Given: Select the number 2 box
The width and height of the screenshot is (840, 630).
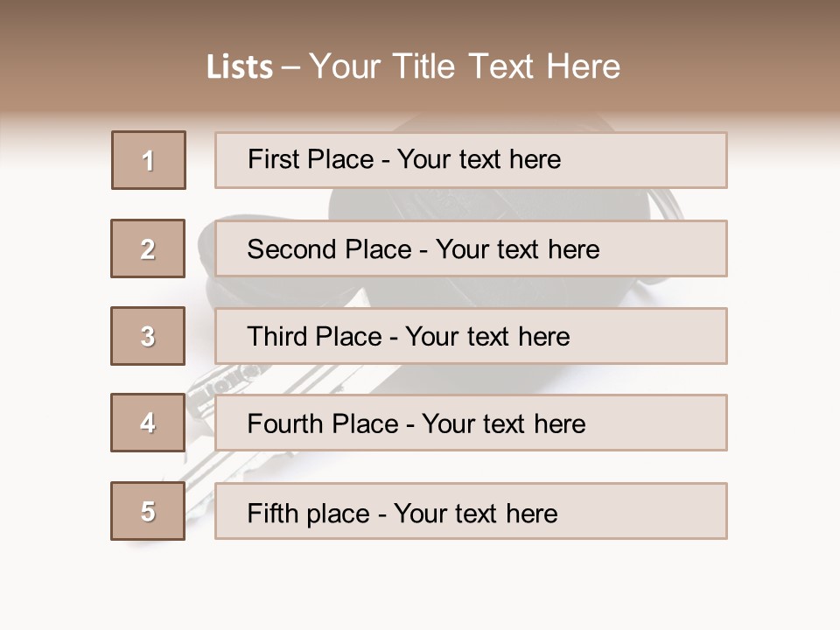Looking at the screenshot, I should (148, 248).
